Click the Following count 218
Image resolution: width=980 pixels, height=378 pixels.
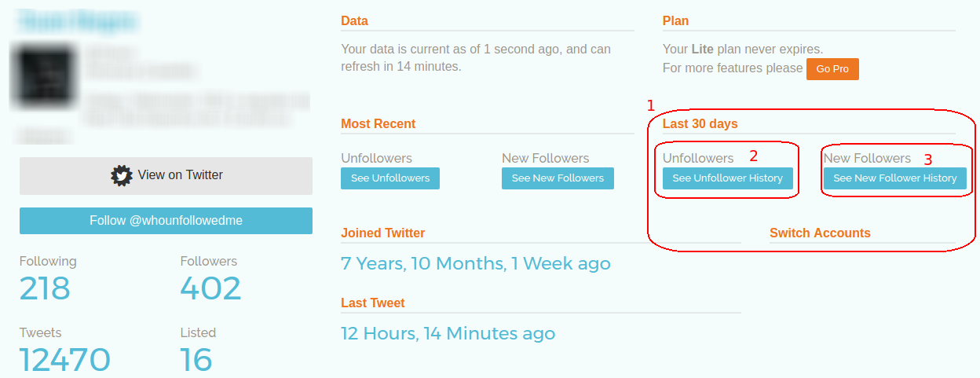[x=45, y=288]
